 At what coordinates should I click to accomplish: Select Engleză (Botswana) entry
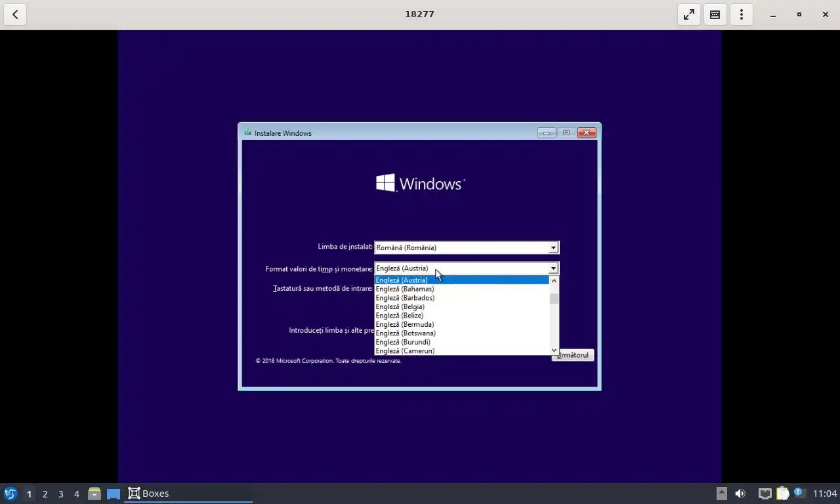[x=461, y=333]
